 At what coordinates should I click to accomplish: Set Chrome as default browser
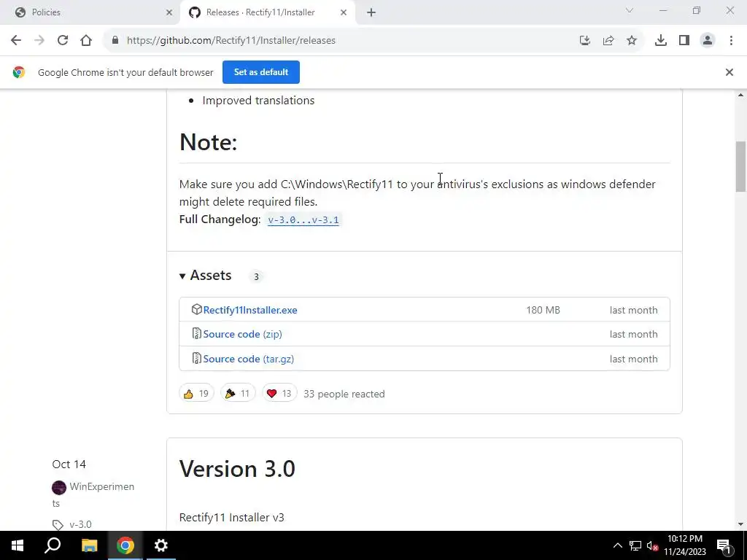[261, 72]
